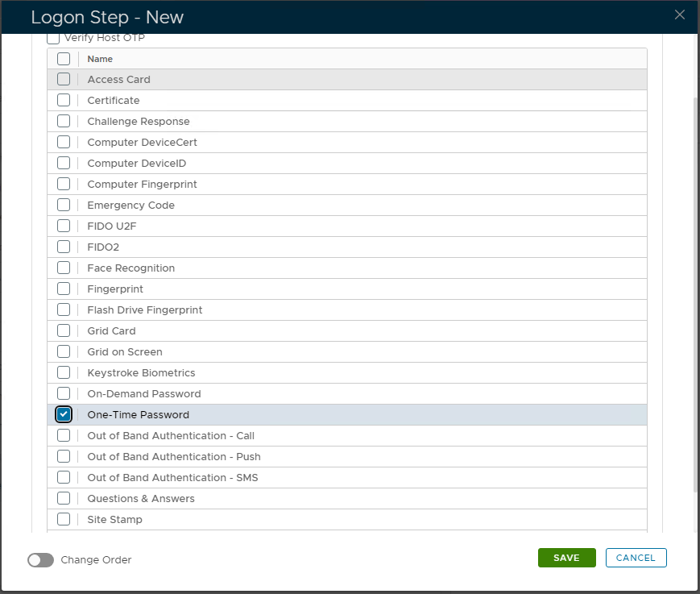Click the CANCEL button
This screenshot has height=594, width=700.
point(636,558)
